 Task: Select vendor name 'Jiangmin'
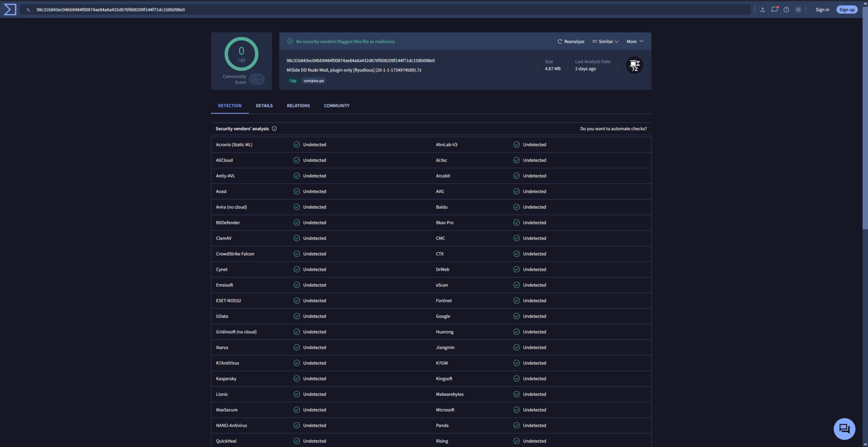tap(445, 347)
